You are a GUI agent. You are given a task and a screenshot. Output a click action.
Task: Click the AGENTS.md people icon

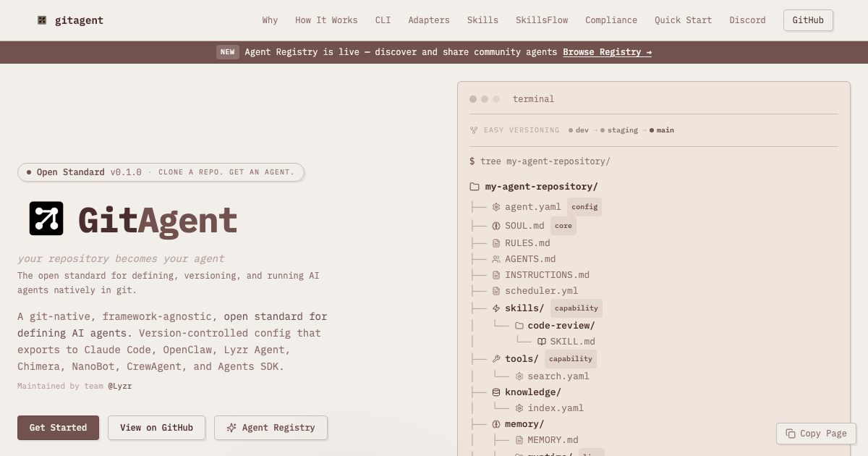[x=496, y=259]
